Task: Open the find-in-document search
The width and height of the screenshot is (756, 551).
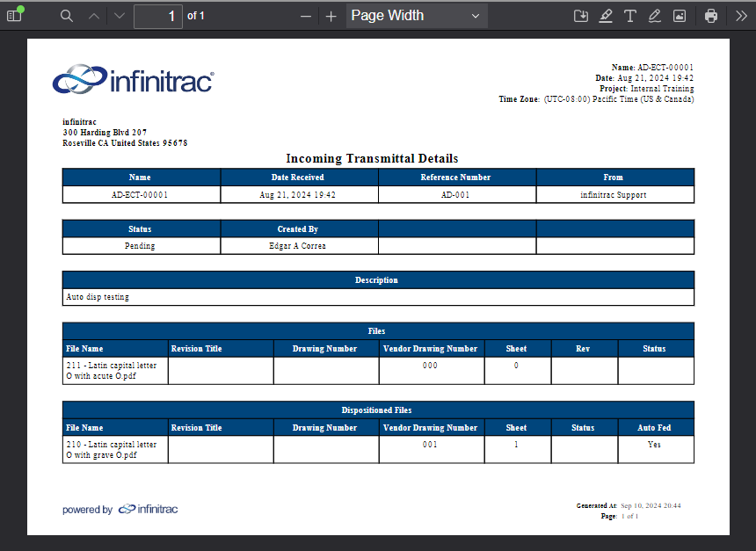Action: click(x=67, y=16)
